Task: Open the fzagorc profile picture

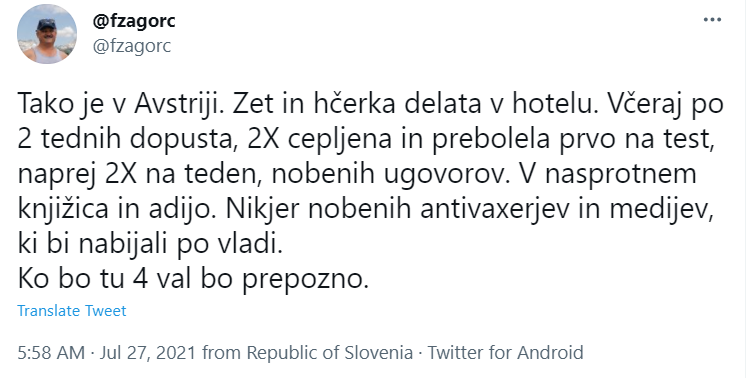Action: pos(47,34)
